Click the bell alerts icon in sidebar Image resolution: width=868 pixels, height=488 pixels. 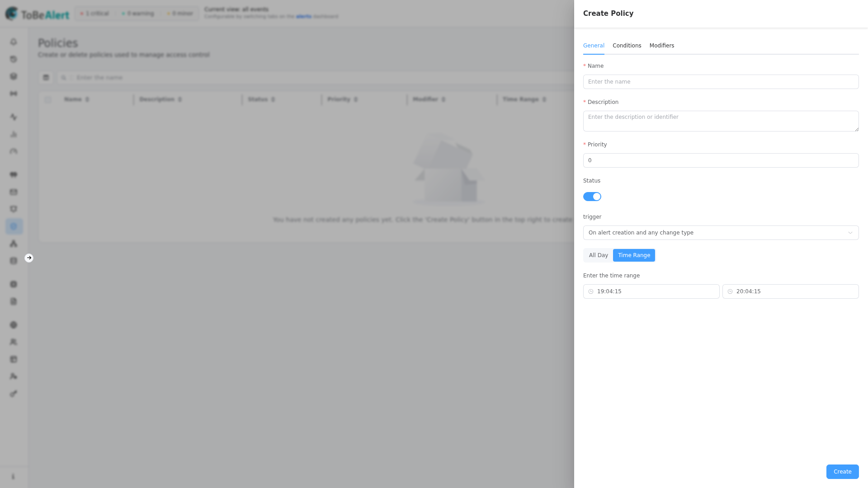14,42
